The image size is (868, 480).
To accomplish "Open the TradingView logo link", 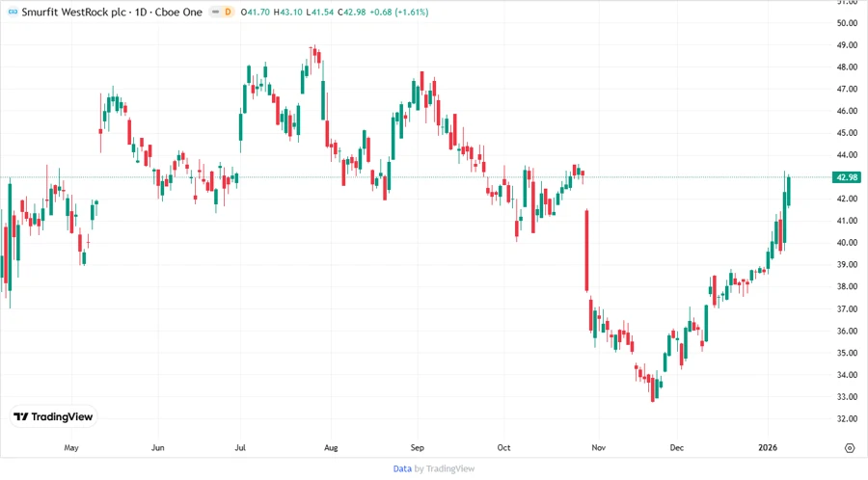I will (53, 416).
